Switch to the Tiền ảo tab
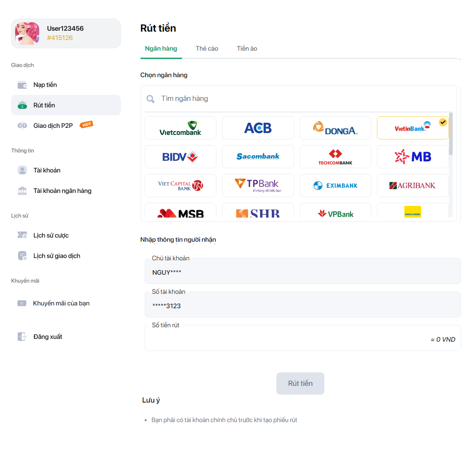 pyautogui.click(x=247, y=48)
